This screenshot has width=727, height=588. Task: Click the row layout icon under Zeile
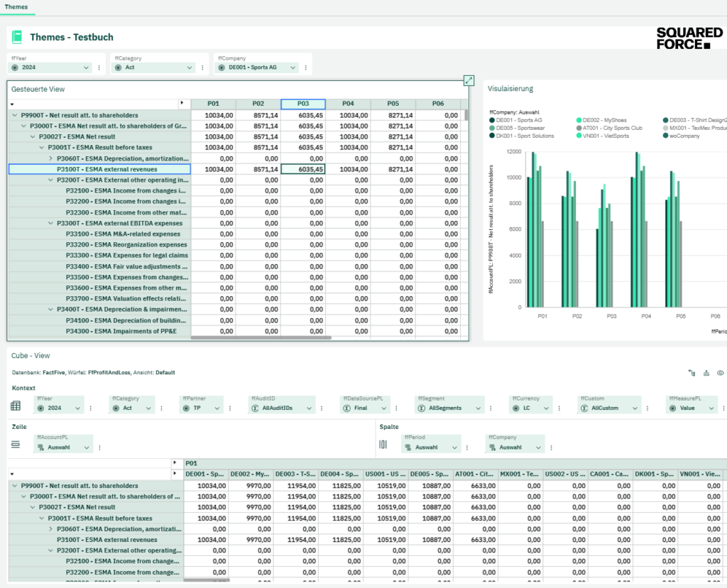[x=16, y=445]
